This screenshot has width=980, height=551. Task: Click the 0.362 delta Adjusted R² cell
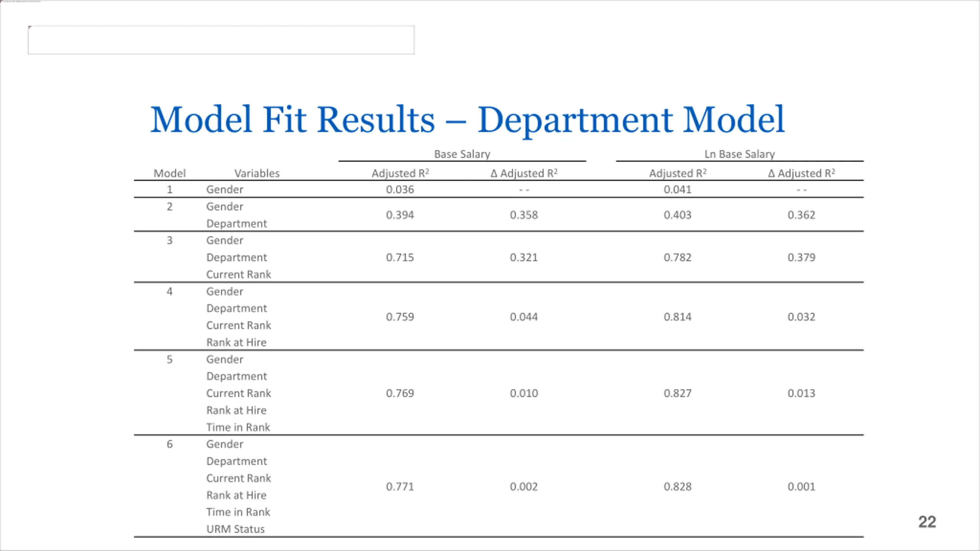pyautogui.click(x=801, y=215)
